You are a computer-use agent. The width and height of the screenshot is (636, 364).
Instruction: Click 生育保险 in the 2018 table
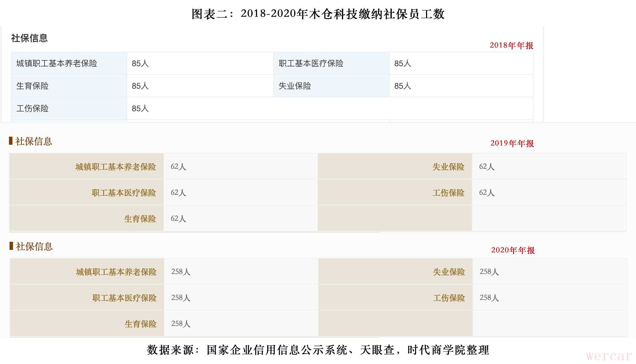pyautogui.click(x=32, y=86)
